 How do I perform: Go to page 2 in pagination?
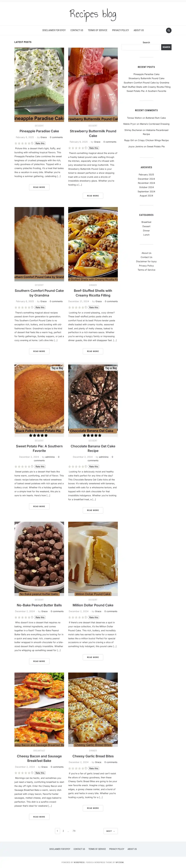(63, 831)
